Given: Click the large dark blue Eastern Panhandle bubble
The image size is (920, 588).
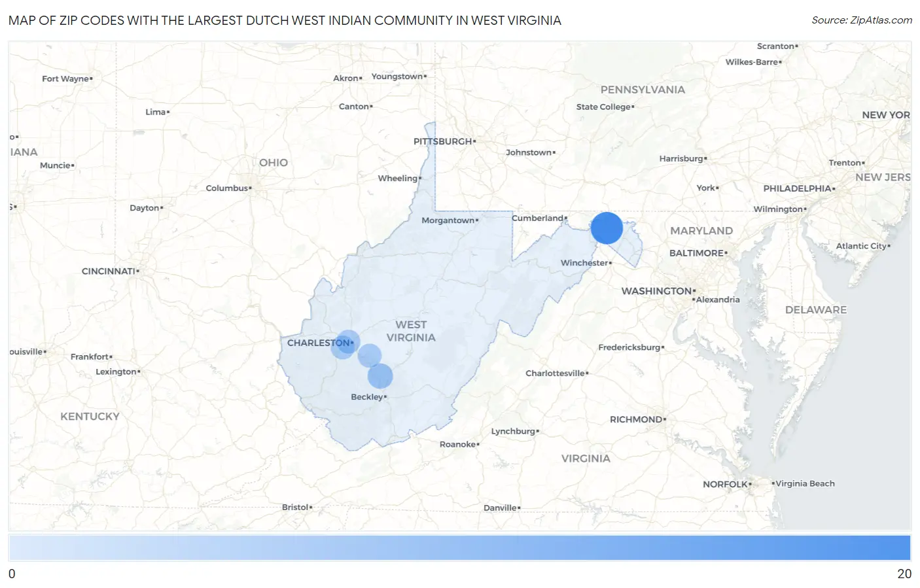Looking at the screenshot, I should [x=607, y=228].
